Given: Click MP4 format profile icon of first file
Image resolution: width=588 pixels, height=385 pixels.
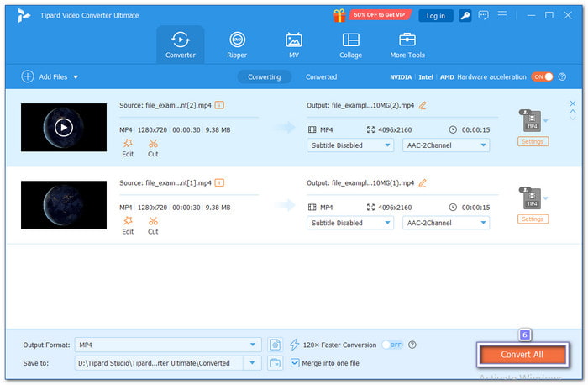Looking at the screenshot, I should point(532,120).
